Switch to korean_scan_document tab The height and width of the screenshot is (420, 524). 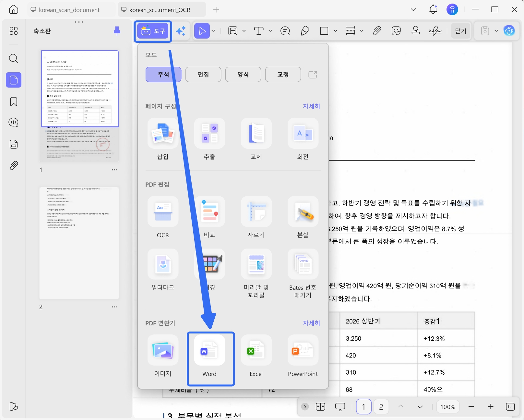point(69,10)
